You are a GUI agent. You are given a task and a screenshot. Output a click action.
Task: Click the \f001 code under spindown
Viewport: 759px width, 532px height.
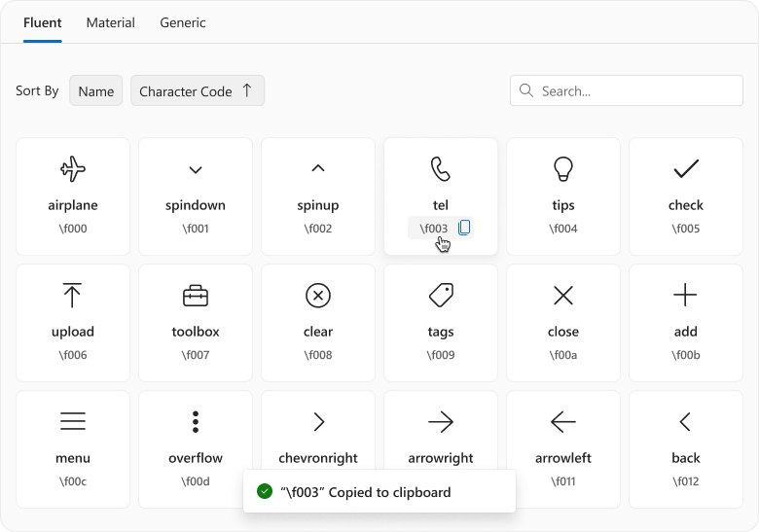point(196,229)
